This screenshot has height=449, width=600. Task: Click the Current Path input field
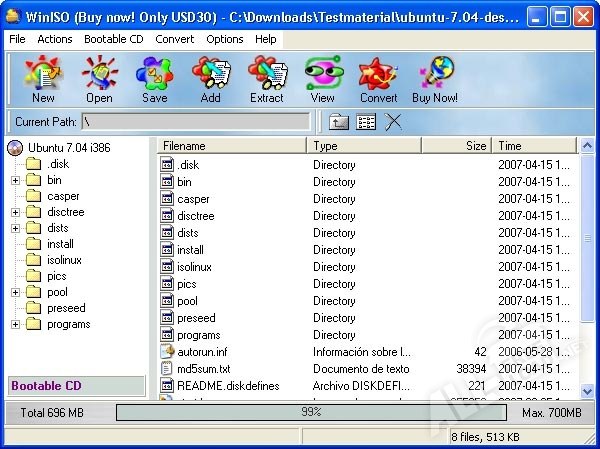[x=195, y=122]
